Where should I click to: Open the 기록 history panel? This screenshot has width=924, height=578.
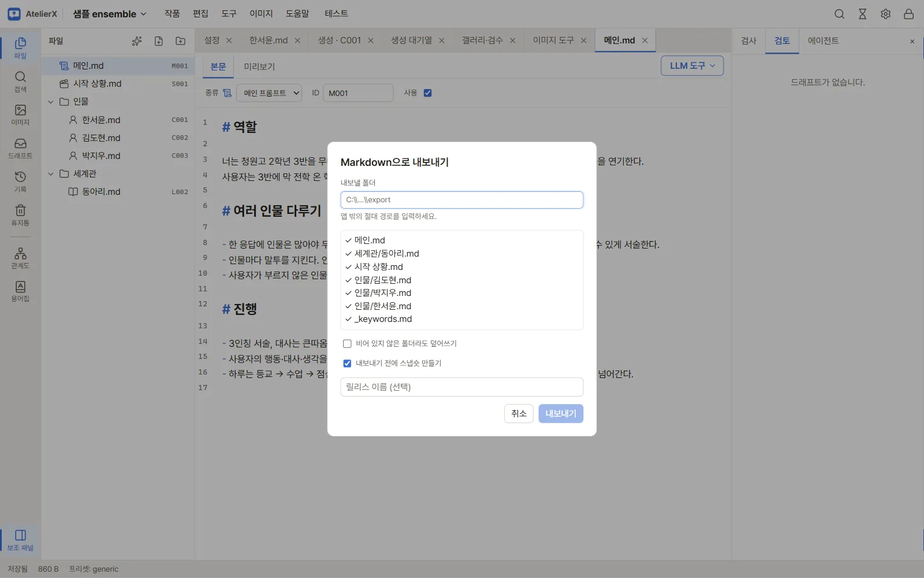click(x=20, y=181)
